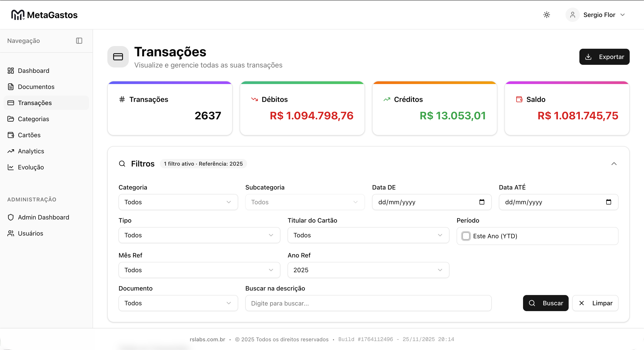
Task: Go to Analytics in the sidebar
Action: [x=31, y=151]
